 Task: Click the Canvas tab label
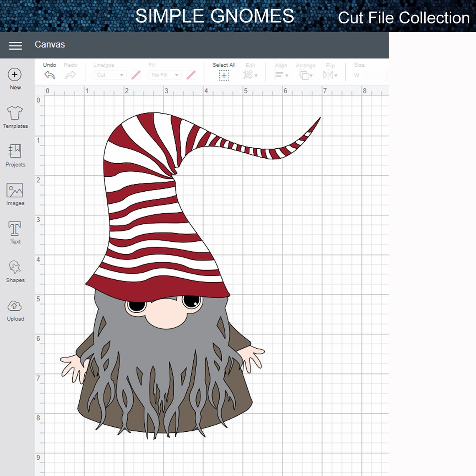(x=50, y=44)
